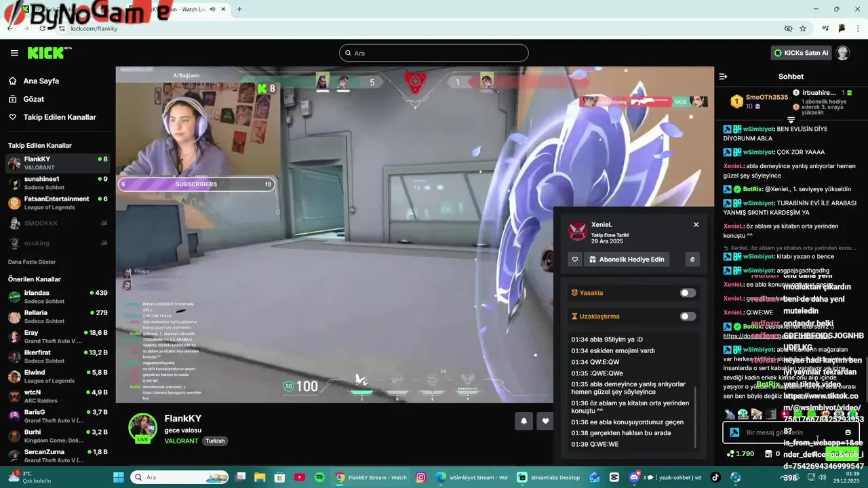Image resolution: width=868 pixels, height=488 pixels.
Task: Open Burhi Kingdom Come channel
Action: (x=58, y=436)
